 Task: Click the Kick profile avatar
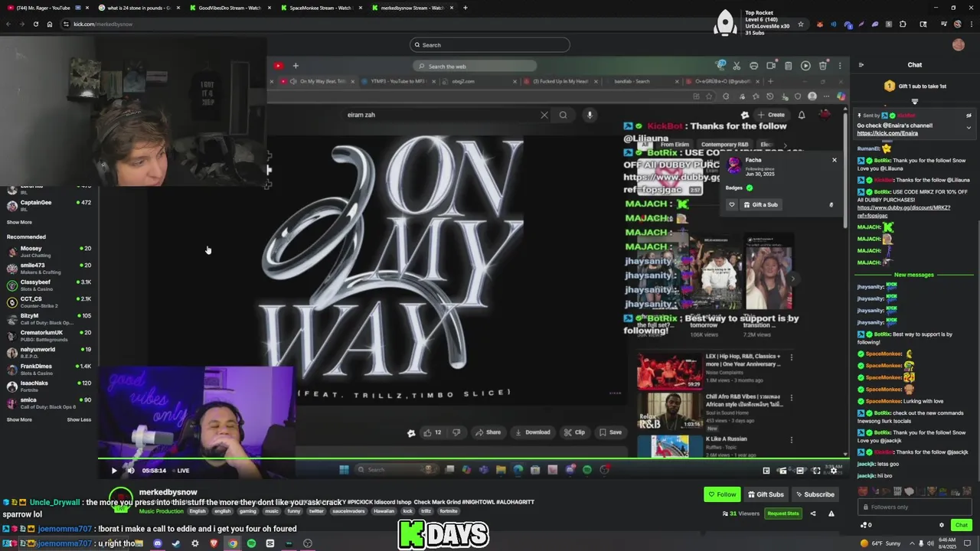click(x=959, y=44)
